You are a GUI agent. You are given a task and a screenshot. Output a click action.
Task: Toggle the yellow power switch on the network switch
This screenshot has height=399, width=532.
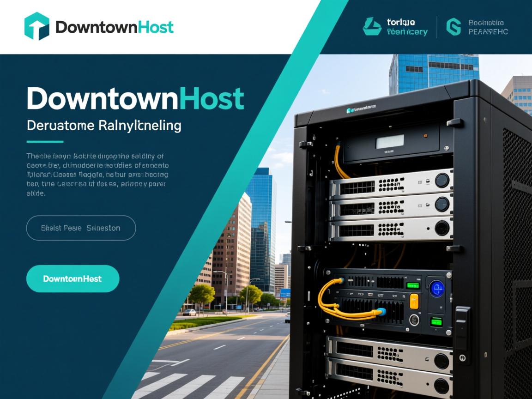[x=414, y=301]
